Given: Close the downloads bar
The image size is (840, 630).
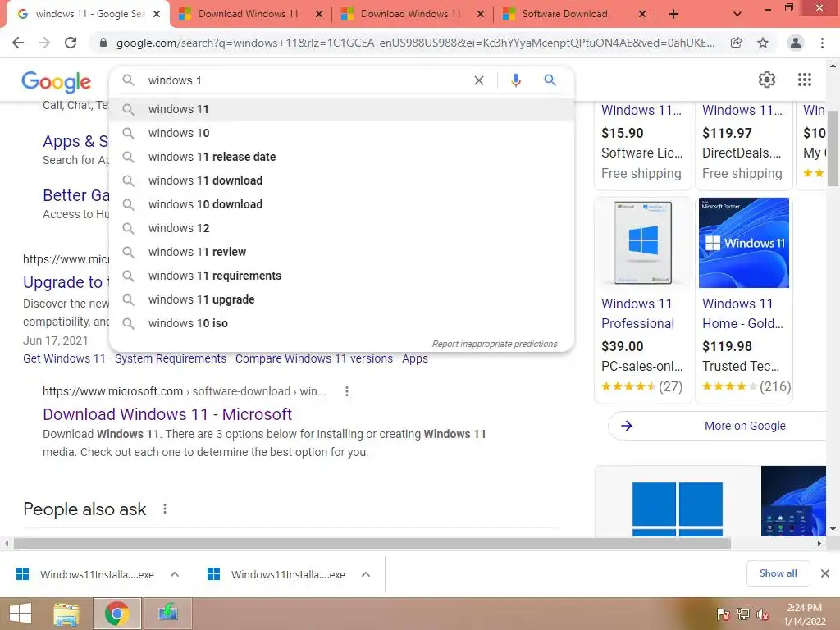Looking at the screenshot, I should pos(825,573).
